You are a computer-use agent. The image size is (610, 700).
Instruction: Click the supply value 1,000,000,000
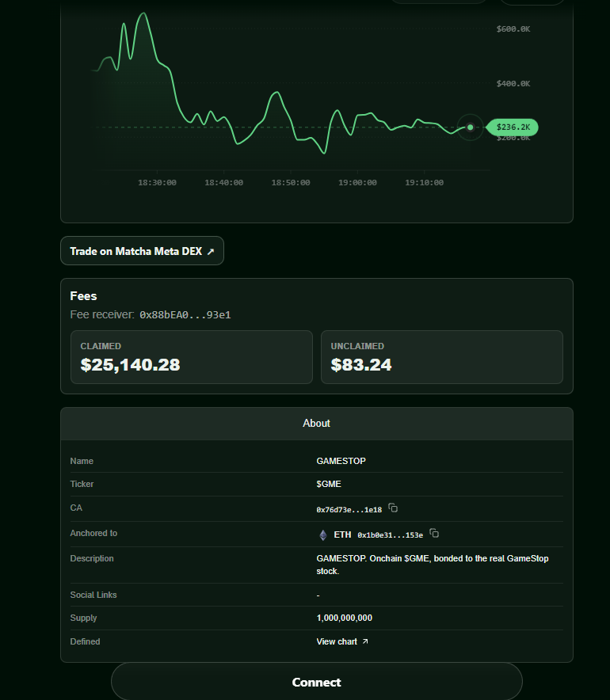(345, 618)
